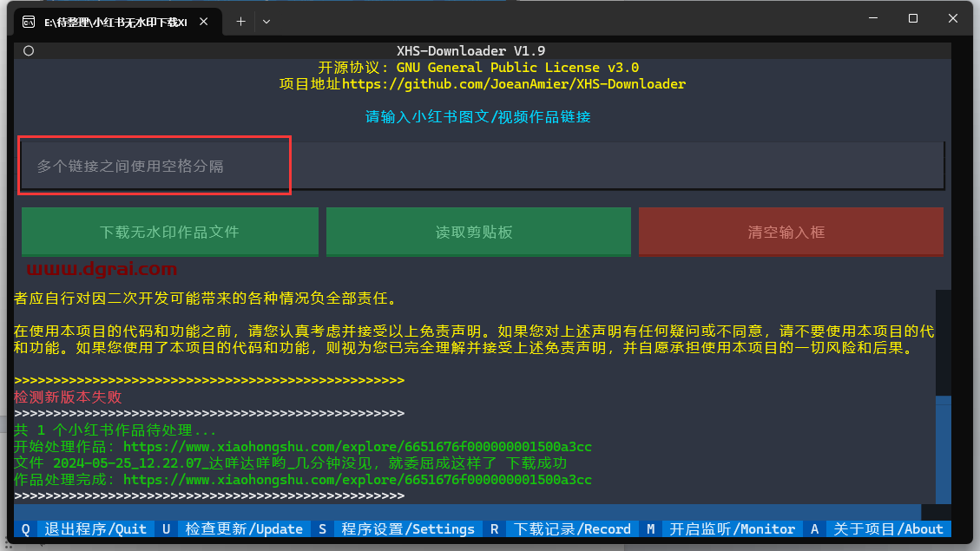
Task: Click the 作品处理完成 xiaohongshu explore URL
Action: click(358, 480)
